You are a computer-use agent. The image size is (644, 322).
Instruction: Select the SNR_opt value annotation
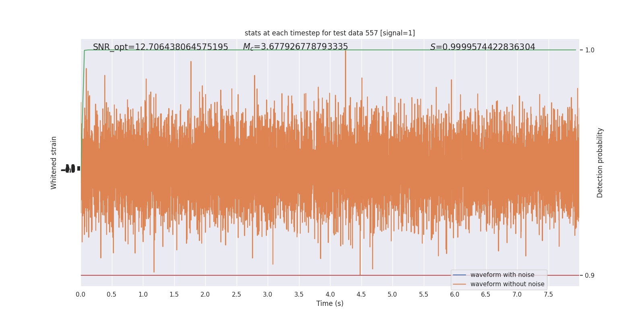pyautogui.click(x=161, y=47)
